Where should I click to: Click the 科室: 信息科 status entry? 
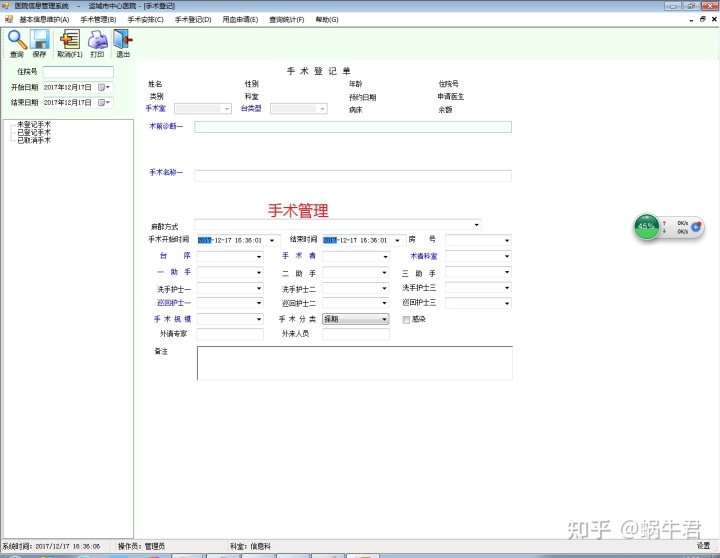[x=250, y=546]
